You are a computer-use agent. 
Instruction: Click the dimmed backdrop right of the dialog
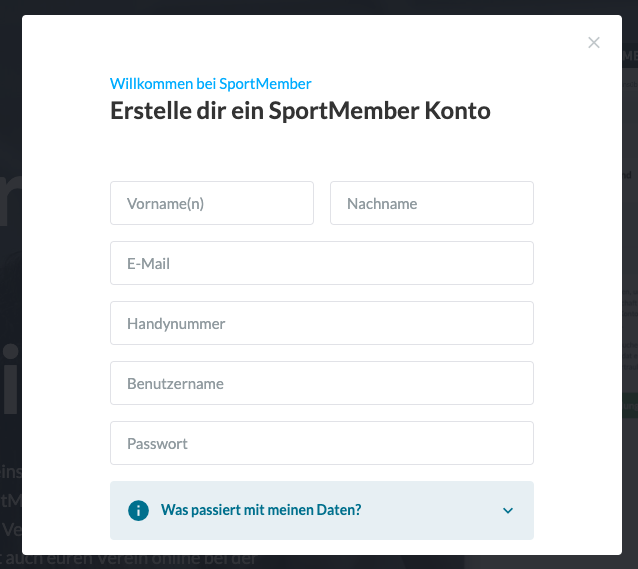[x=630, y=200]
